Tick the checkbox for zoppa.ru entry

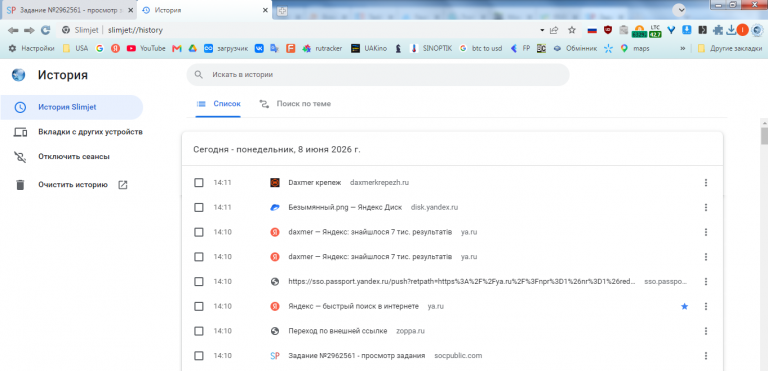[198, 331]
